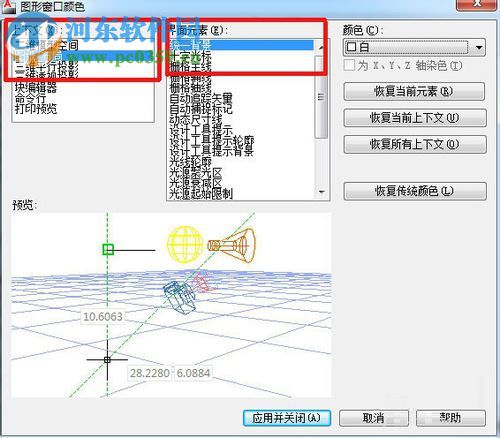Close the 图形窗口颜色 dialog
The height and width of the screenshot is (438, 500).
coord(477,4)
